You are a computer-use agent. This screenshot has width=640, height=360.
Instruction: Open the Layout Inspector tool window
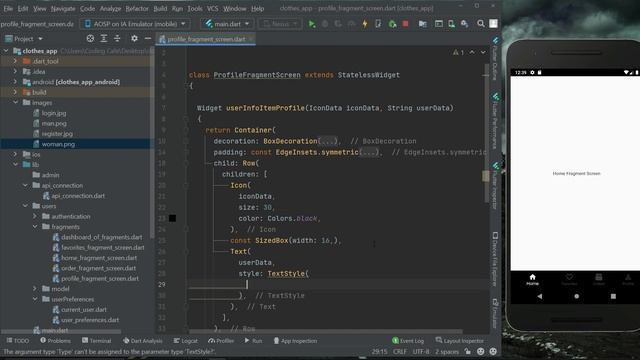coord(459,341)
